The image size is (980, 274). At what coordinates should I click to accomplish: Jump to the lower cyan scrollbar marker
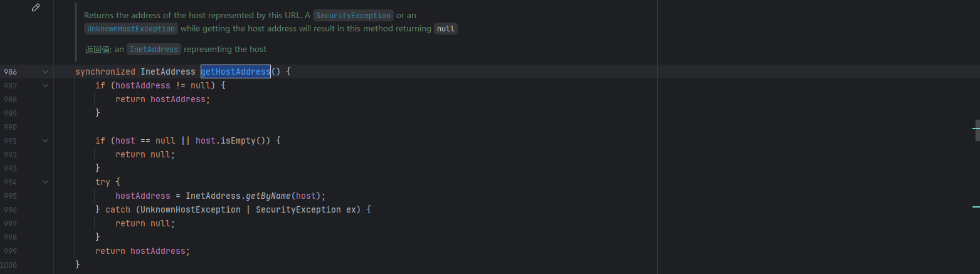click(976, 207)
